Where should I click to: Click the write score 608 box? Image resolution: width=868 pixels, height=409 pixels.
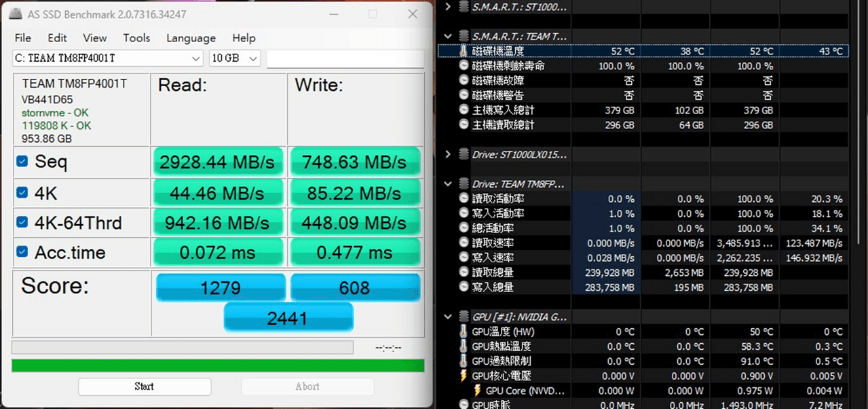click(x=355, y=287)
